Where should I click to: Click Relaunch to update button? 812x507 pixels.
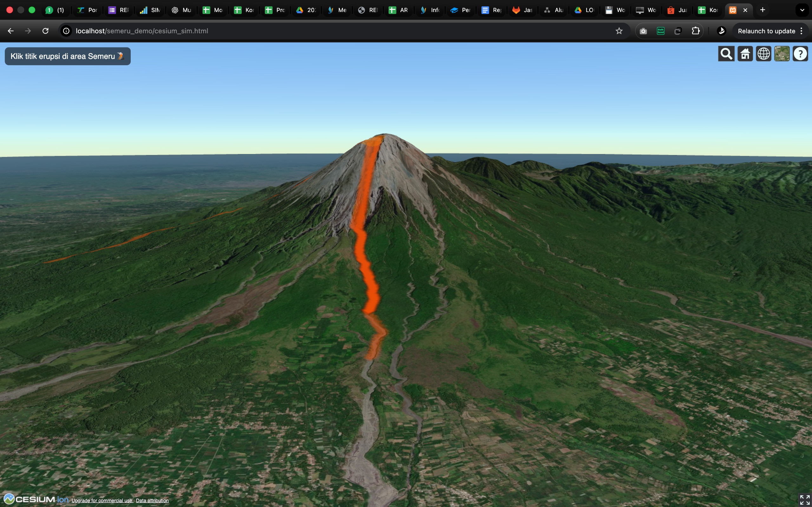766,31
